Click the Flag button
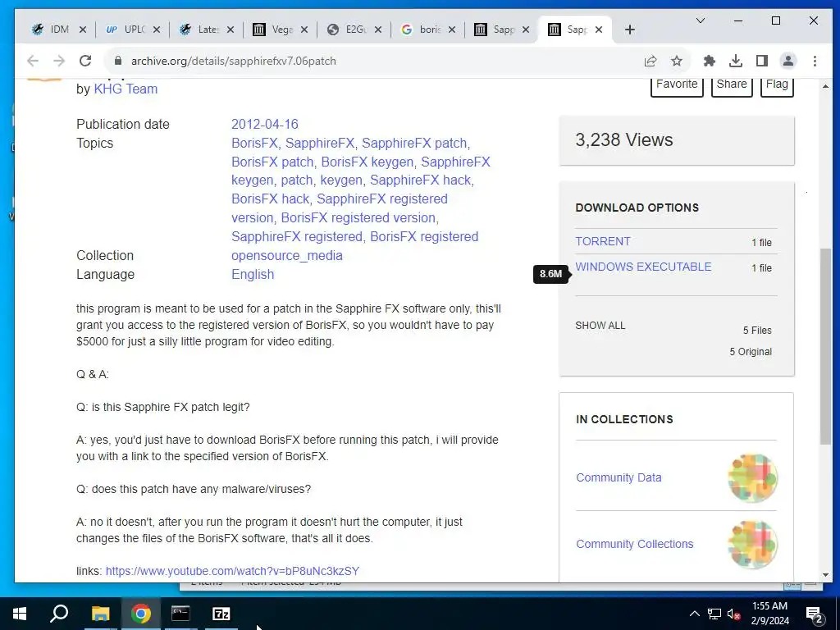 click(777, 85)
